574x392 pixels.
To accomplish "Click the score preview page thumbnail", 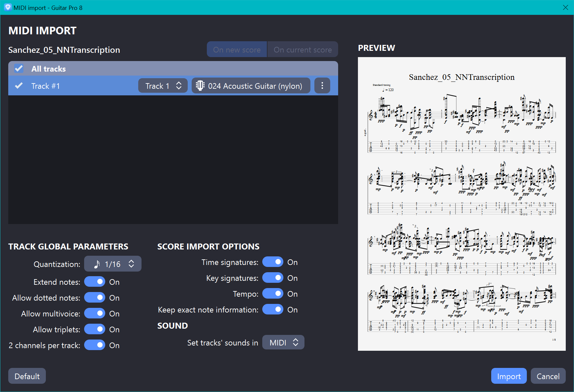I will pyautogui.click(x=462, y=204).
